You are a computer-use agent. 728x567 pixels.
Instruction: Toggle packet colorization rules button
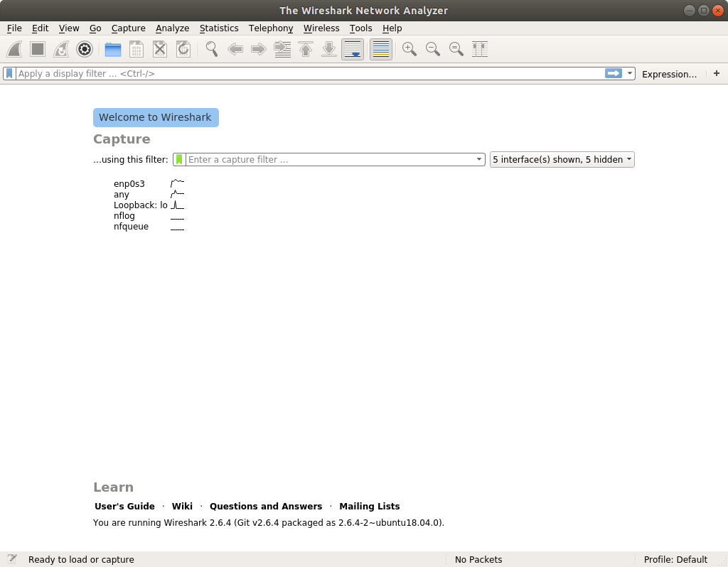[381, 49]
